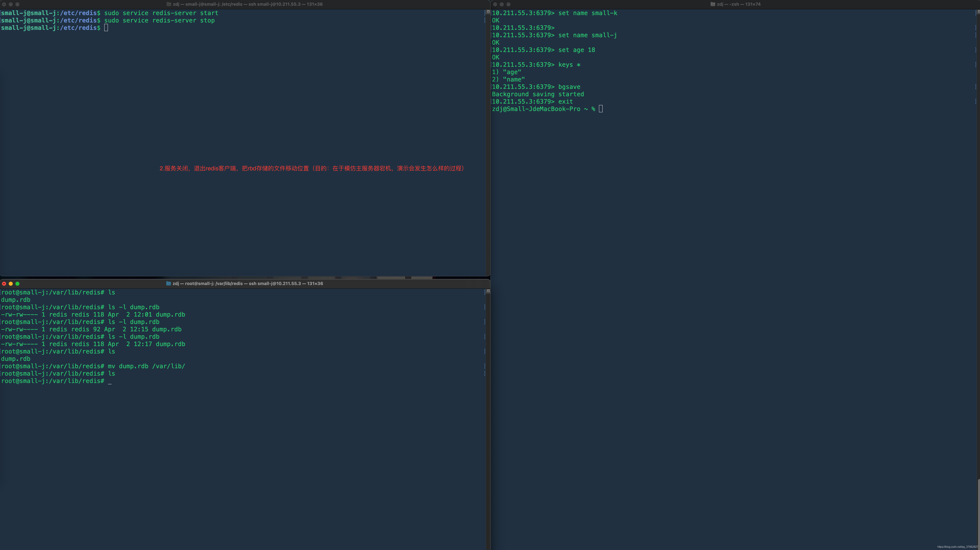Click the 'bgsave' command line
Viewport: 980px width, 550px height.
pyautogui.click(x=536, y=87)
